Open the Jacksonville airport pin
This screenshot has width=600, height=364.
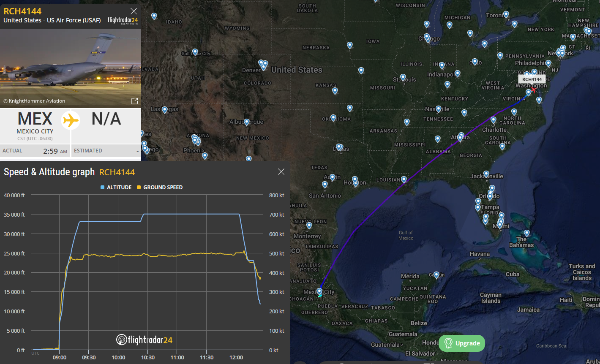coord(486,174)
